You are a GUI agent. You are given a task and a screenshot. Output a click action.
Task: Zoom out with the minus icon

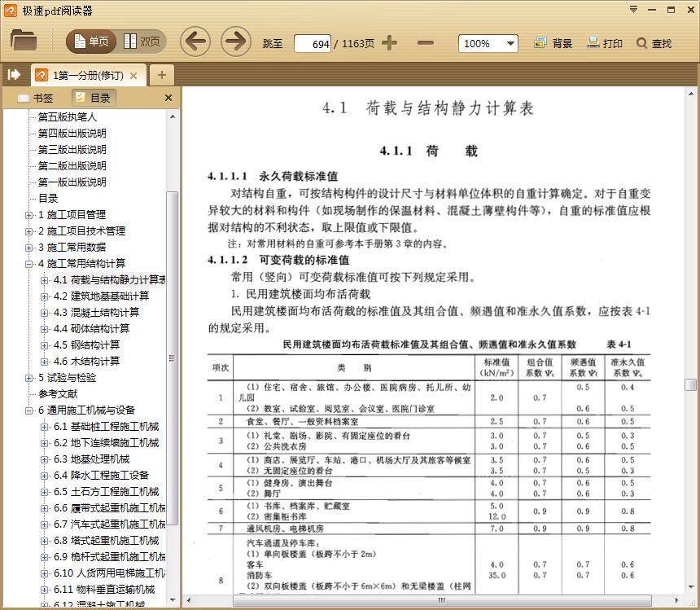[x=426, y=43]
